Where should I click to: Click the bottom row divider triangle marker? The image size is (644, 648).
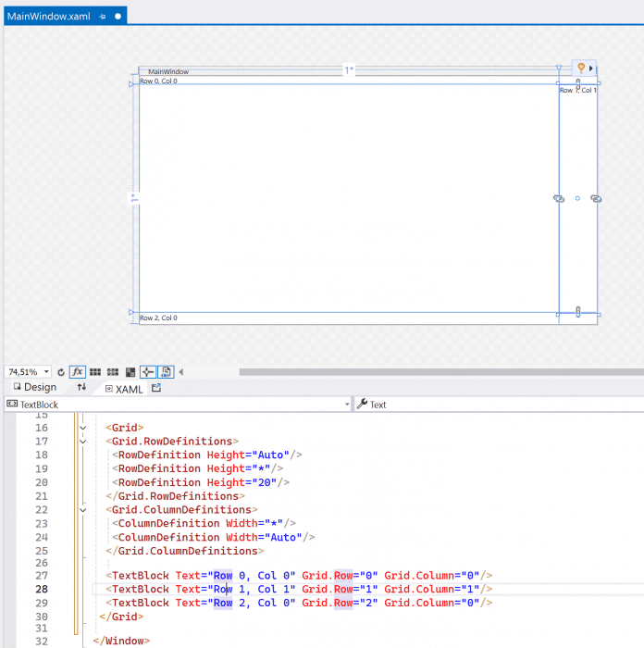tap(131, 313)
